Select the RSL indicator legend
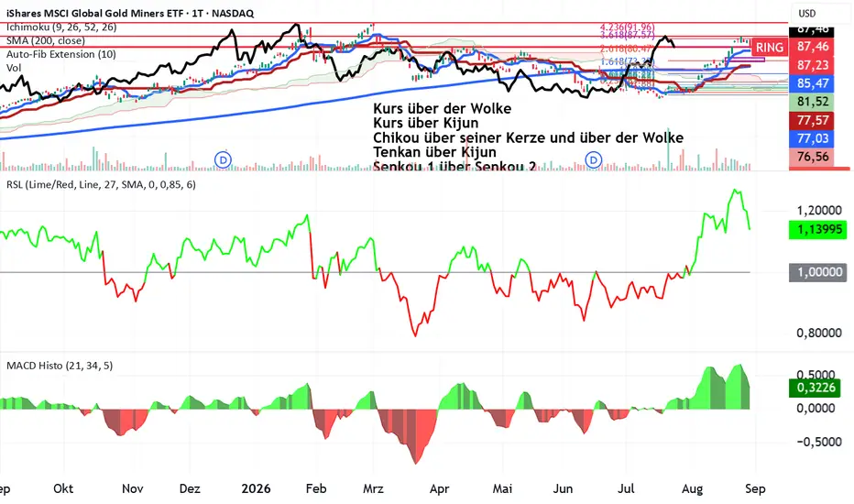This screenshot has height=504, width=854. pyautogui.click(x=102, y=185)
